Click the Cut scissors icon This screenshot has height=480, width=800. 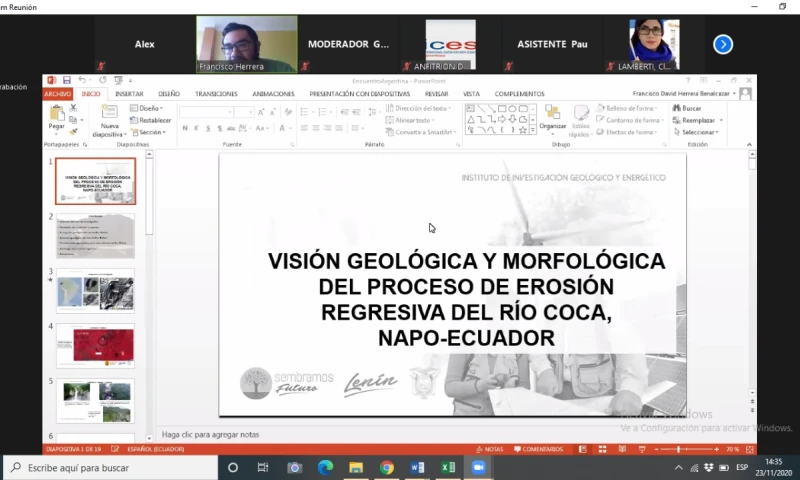[x=73, y=108]
